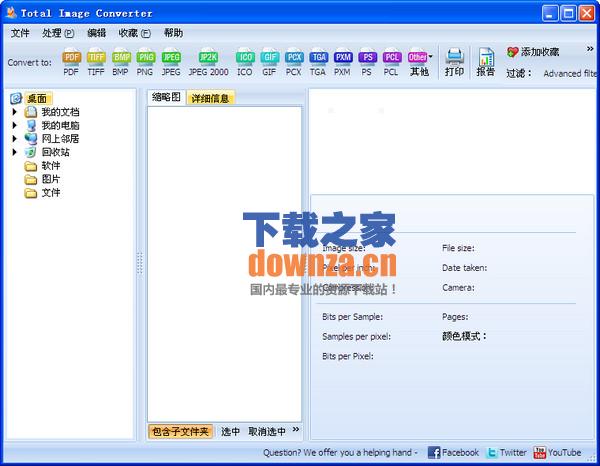Open the Twitter link

[506, 453]
